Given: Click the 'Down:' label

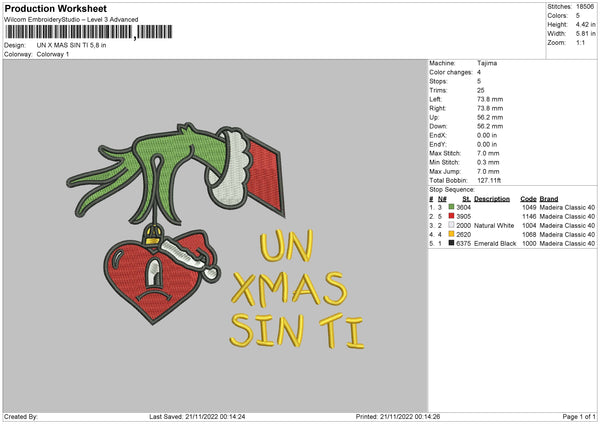Looking at the screenshot, I should click(439, 126).
